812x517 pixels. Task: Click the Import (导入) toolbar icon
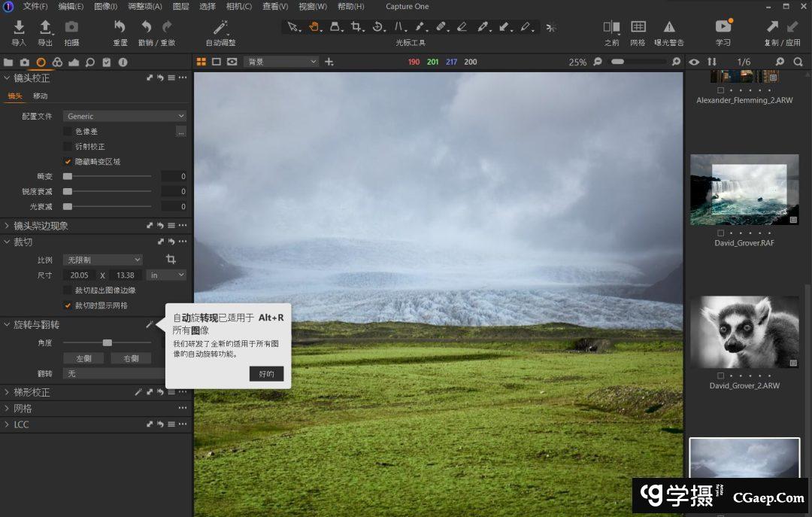pyautogui.click(x=19, y=28)
